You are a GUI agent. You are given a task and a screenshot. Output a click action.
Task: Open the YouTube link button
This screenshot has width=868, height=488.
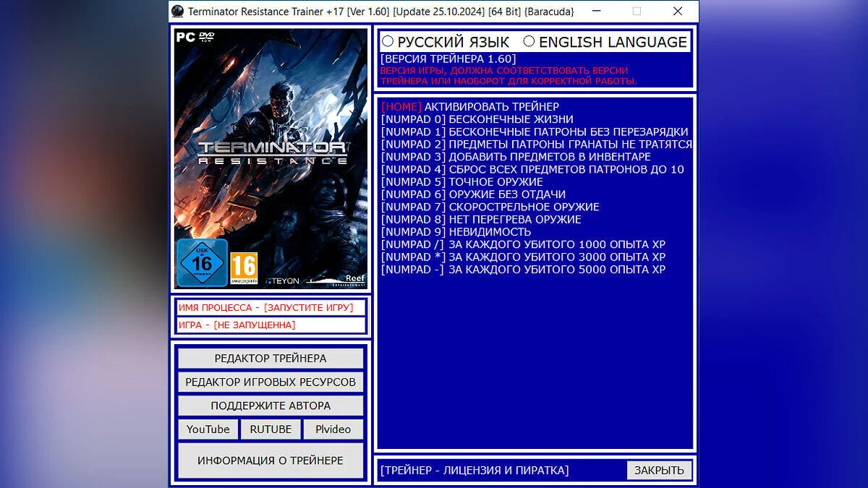pyautogui.click(x=208, y=429)
